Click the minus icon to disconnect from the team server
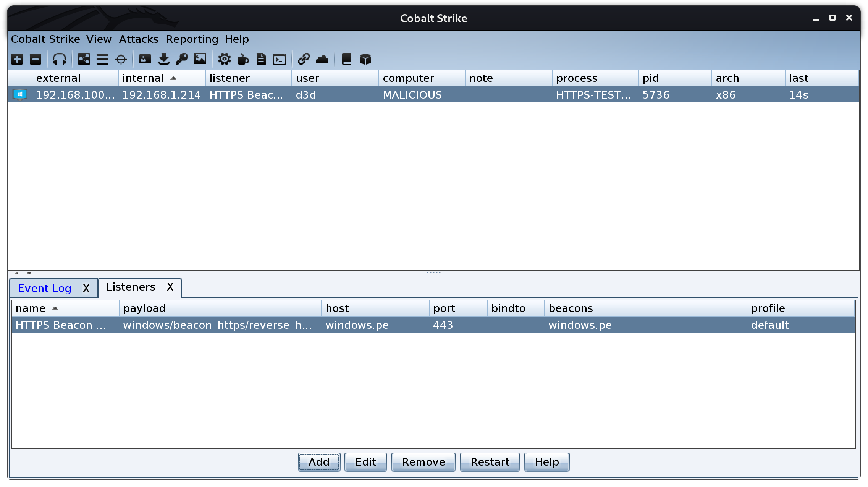 click(x=36, y=59)
